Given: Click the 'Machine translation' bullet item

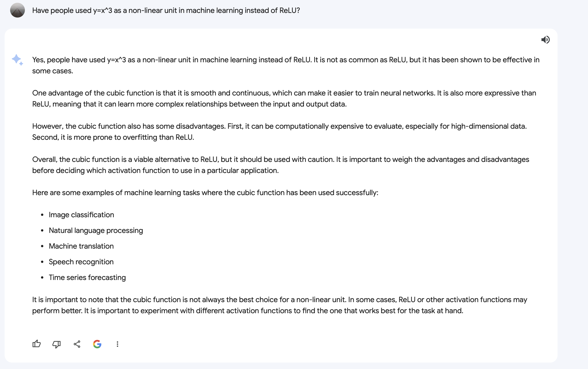Looking at the screenshot, I should coord(81,246).
